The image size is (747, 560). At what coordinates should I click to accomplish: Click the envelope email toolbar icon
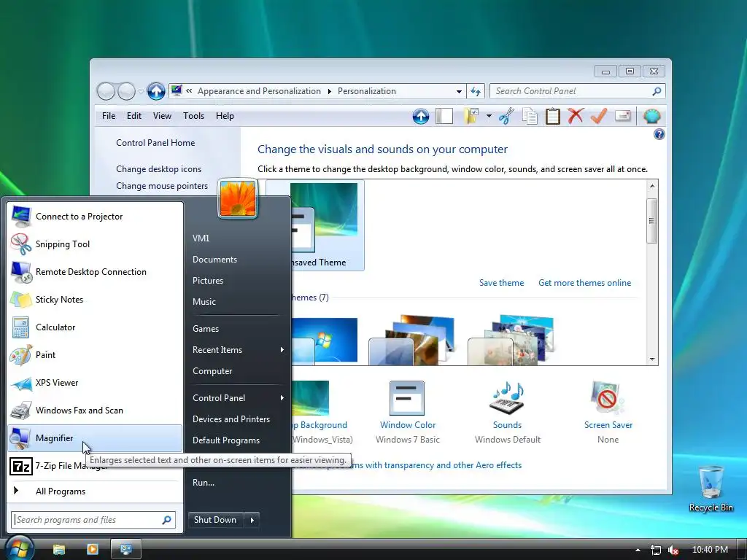pyautogui.click(x=623, y=116)
